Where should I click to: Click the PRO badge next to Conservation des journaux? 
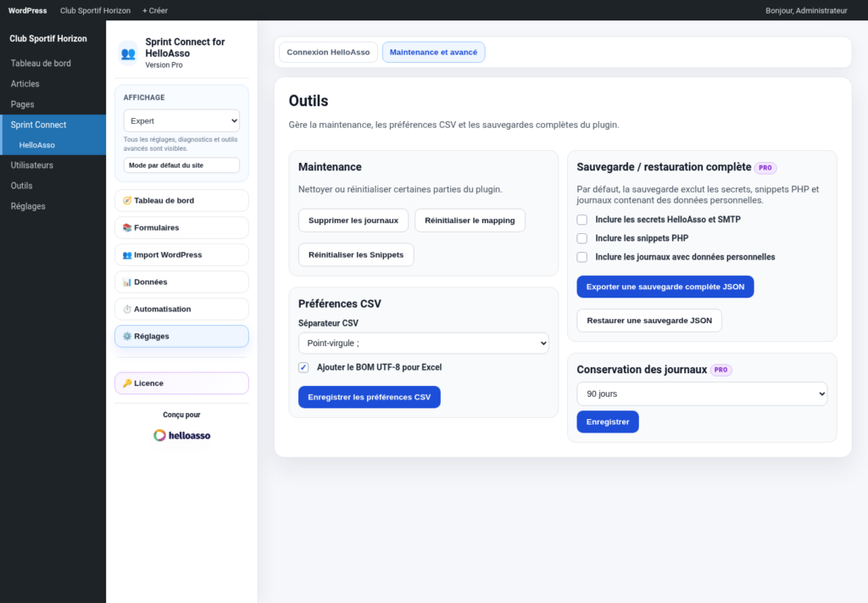[721, 370]
